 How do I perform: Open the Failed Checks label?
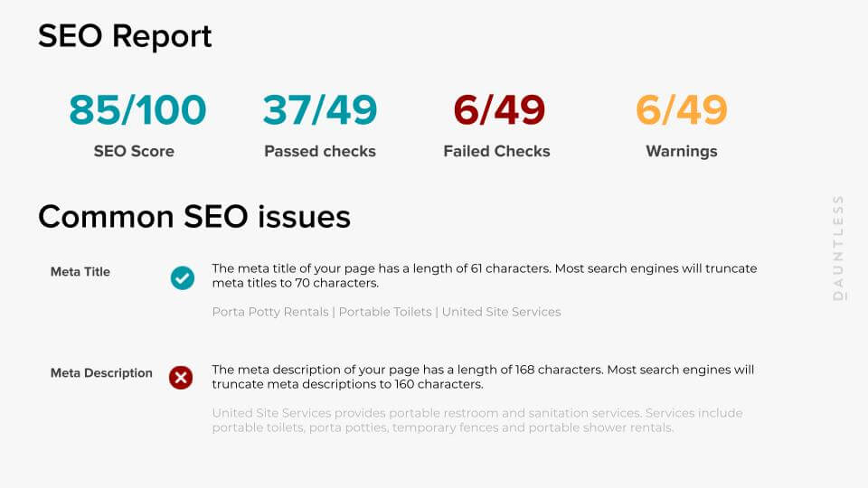496,151
